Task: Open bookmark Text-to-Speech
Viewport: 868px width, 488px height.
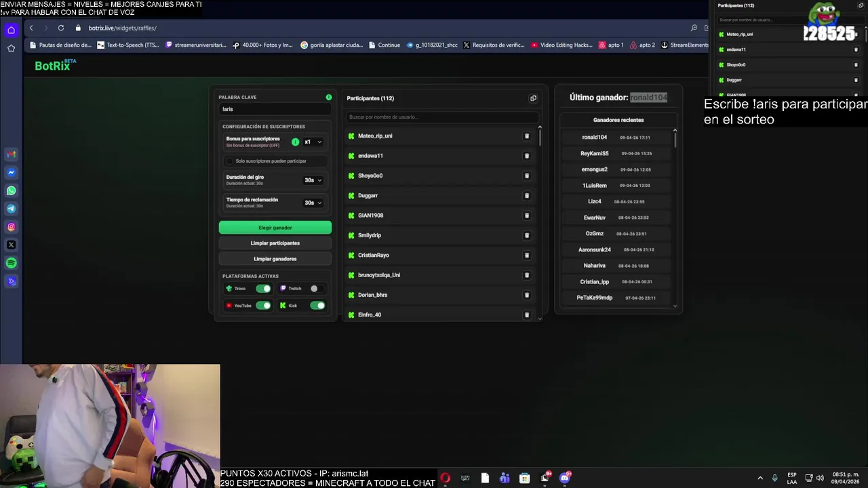Action: (x=128, y=45)
